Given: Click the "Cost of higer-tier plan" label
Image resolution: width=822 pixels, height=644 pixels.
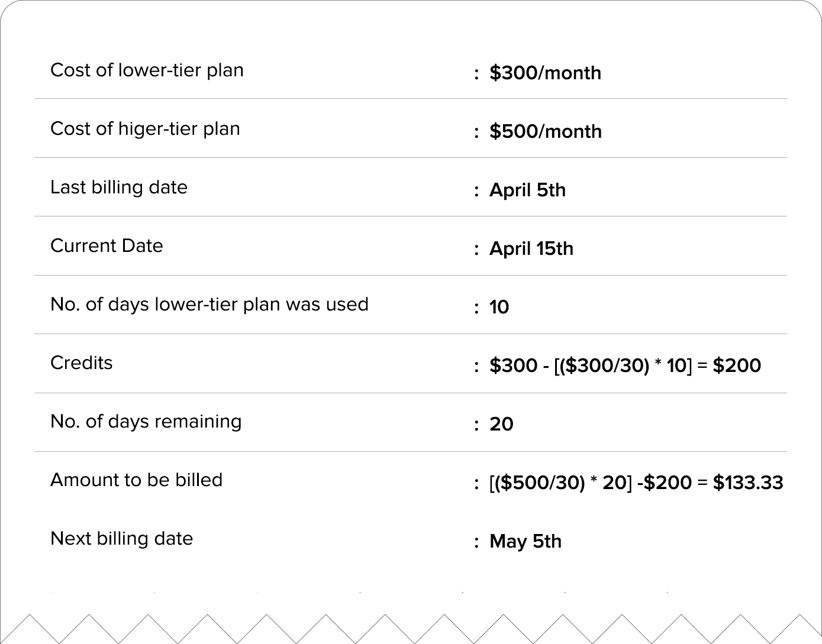Looking at the screenshot, I should [x=145, y=129].
